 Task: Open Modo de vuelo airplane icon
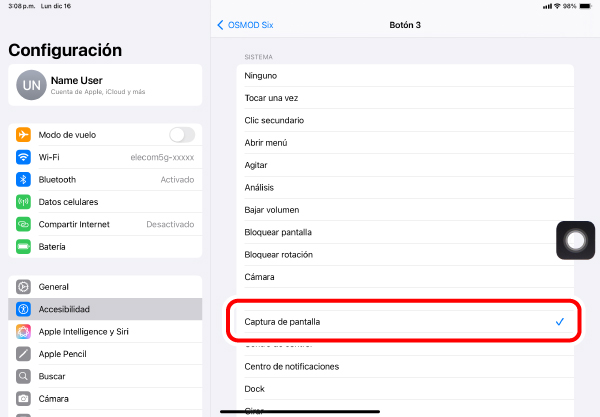24,135
